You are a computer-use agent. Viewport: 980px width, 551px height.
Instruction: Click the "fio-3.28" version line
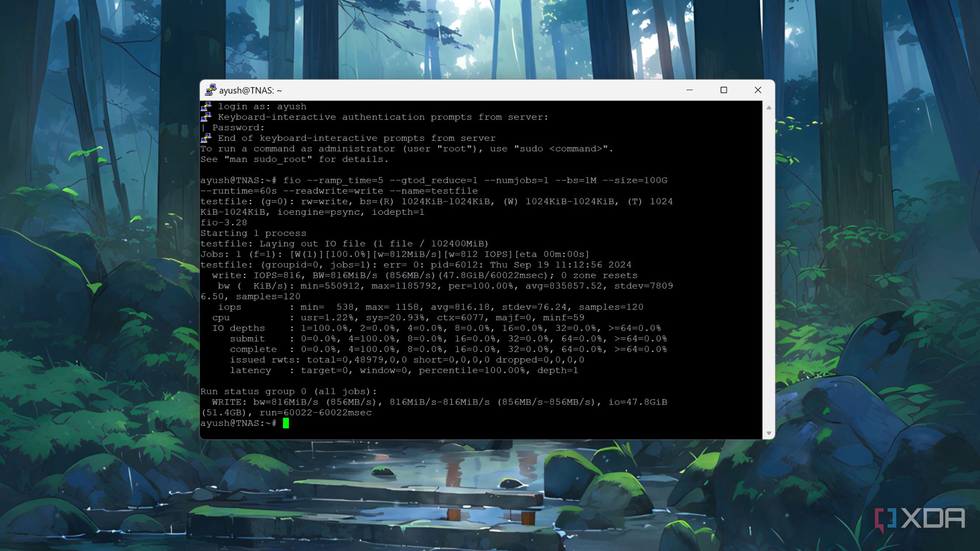tap(224, 222)
